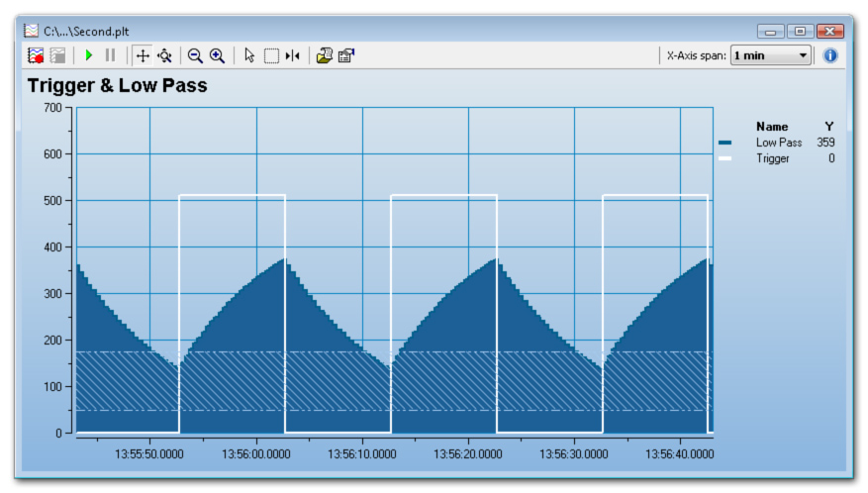Open the plot properties icon
Viewport: 868px width, 493px height.
point(346,55)
